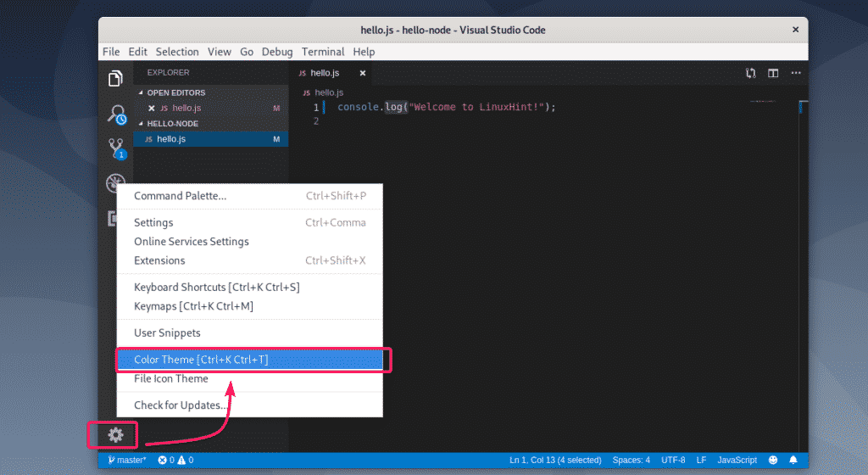
Task: Open the editor's more actions ellipsis
Action: click(795, 73)
